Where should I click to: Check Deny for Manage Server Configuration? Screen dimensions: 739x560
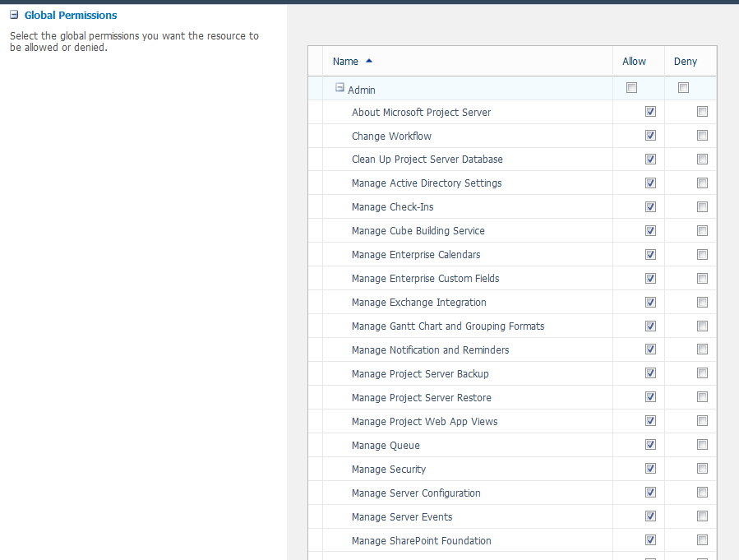coord(702,493)
